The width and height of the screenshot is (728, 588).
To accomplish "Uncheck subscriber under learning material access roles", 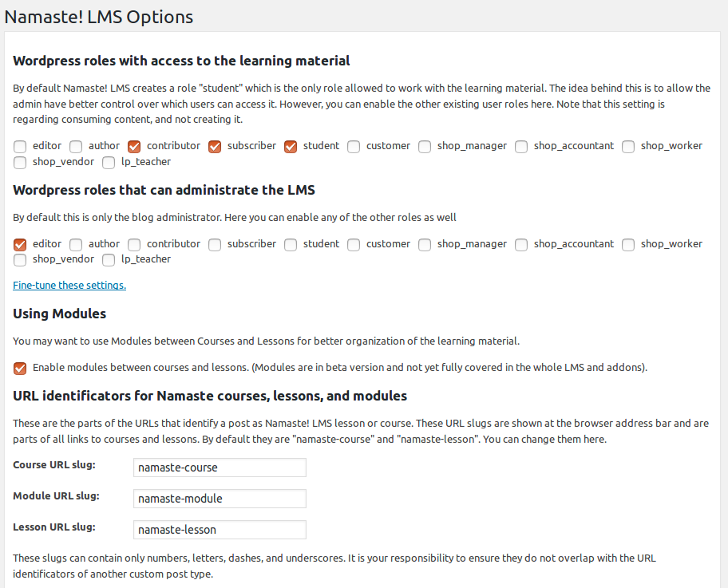I will 215,147.
